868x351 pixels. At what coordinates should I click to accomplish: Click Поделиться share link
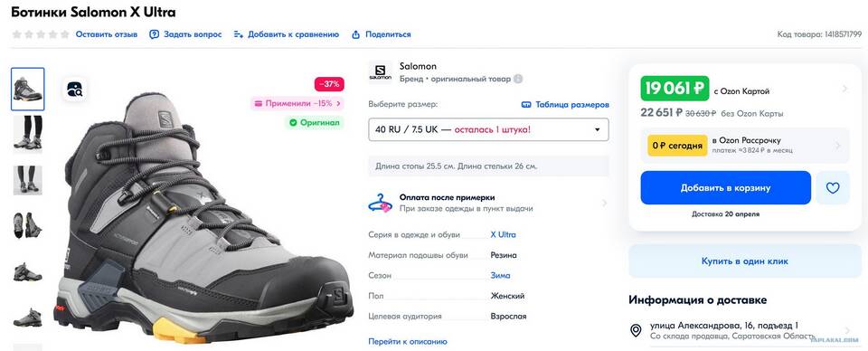click(382, 34)
